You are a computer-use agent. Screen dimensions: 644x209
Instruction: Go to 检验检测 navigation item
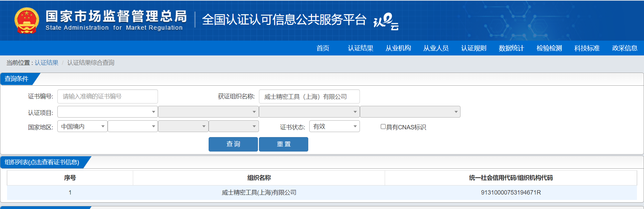click(549, 48)
